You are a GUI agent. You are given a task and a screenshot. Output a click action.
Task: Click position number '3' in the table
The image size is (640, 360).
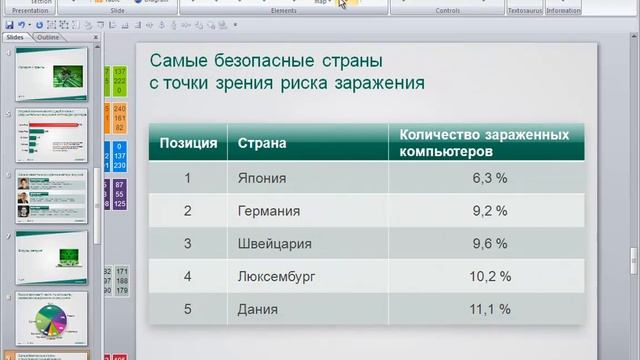click(188, 243)
